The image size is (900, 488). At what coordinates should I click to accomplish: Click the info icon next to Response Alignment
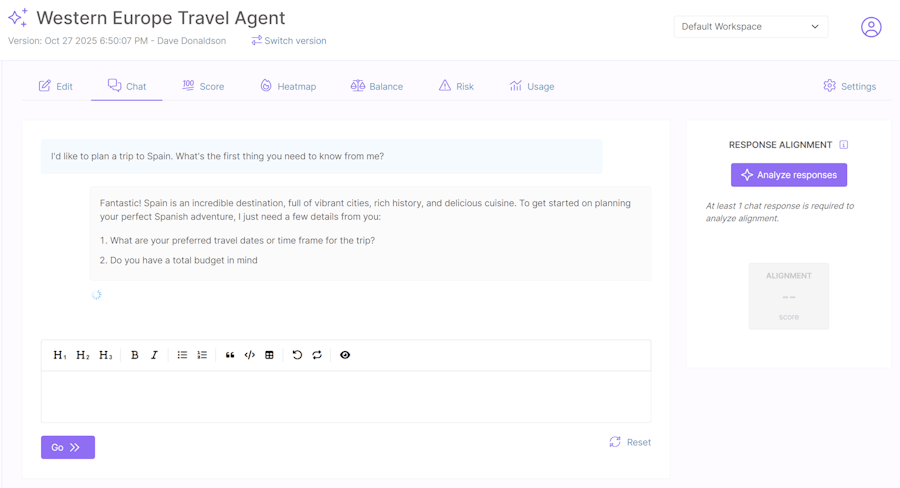[844, 145]
